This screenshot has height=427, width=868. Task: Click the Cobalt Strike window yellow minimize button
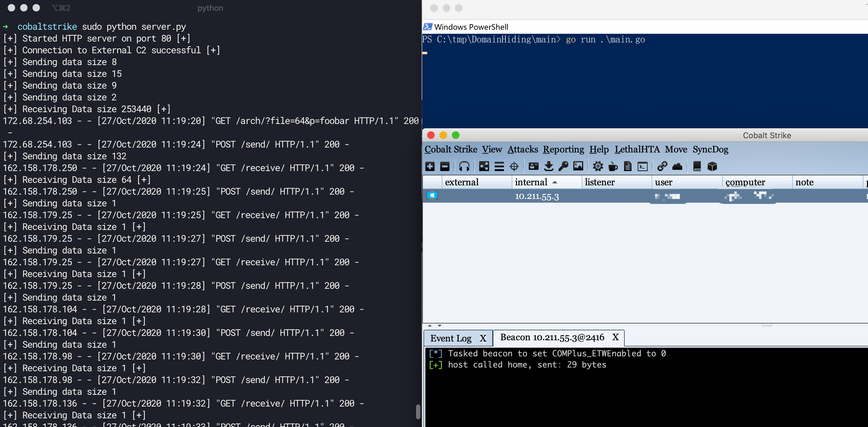pyautogui.click(x=443, y=135)
